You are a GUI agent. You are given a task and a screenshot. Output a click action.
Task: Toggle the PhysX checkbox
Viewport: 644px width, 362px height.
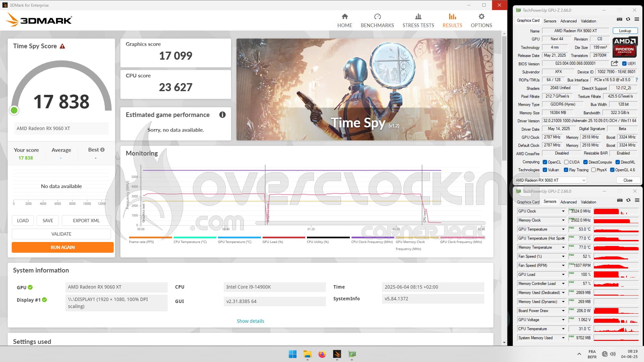coord(593,170)
